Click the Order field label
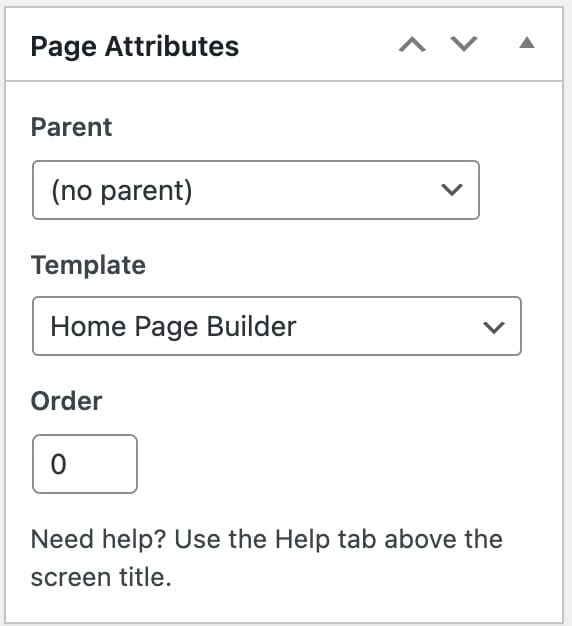This screenshot has width=572, height=626. point(67,401)
